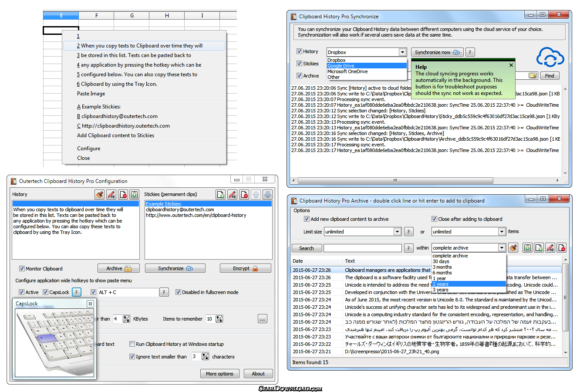The image size is (580, 392).
Task: Click the help button next to CapsLock checkbox
Action: click(76, 292)
